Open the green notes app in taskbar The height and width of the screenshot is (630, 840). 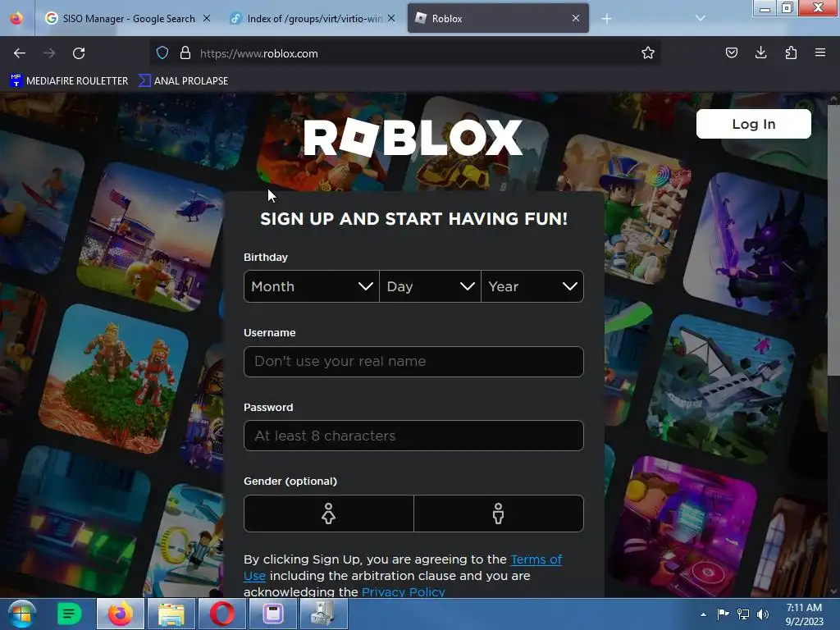[x=69, y=614]
